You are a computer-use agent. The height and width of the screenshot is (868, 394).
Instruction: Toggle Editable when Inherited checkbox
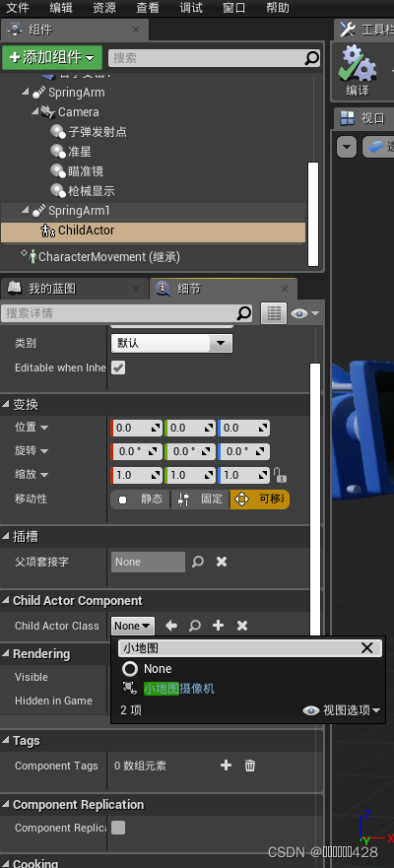(x=118, y=367)
